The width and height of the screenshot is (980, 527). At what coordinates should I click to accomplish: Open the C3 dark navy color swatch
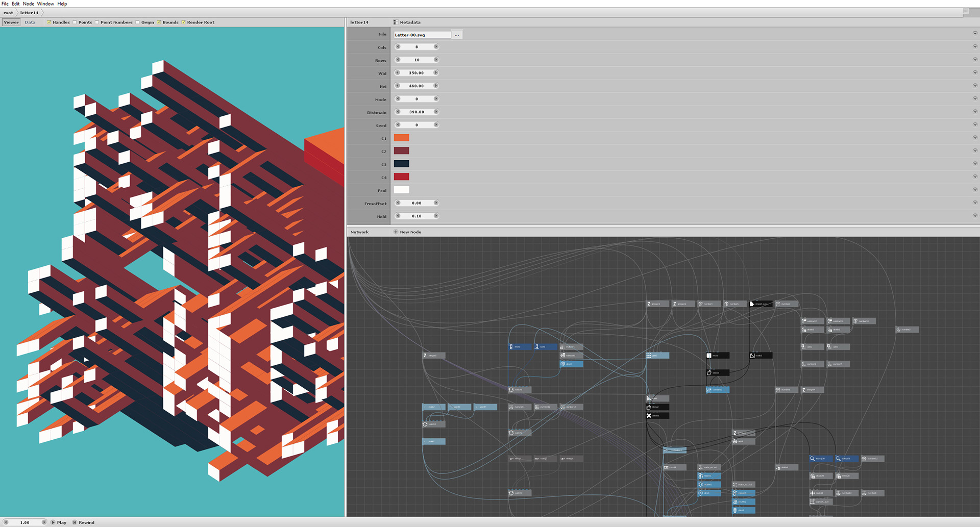pos(402,164)
